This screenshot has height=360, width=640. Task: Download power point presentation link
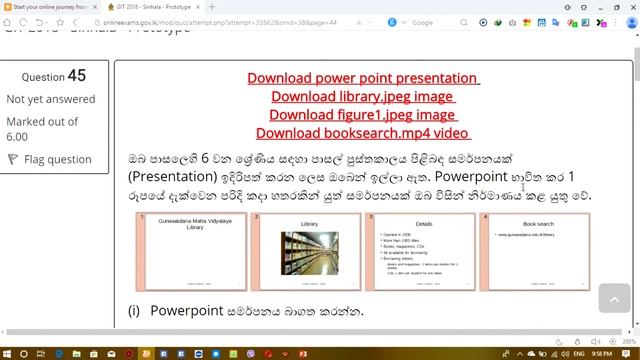pyautogui.click(x=363, y=78)
